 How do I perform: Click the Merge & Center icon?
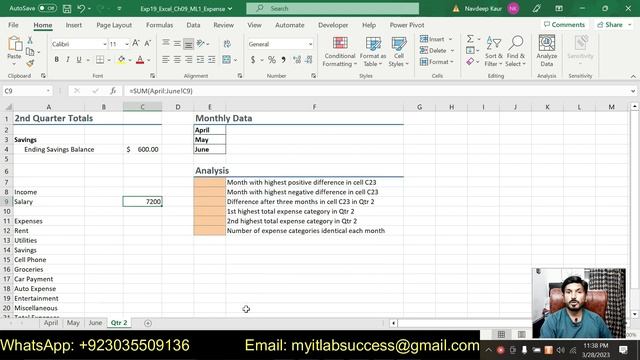point(227,60)
